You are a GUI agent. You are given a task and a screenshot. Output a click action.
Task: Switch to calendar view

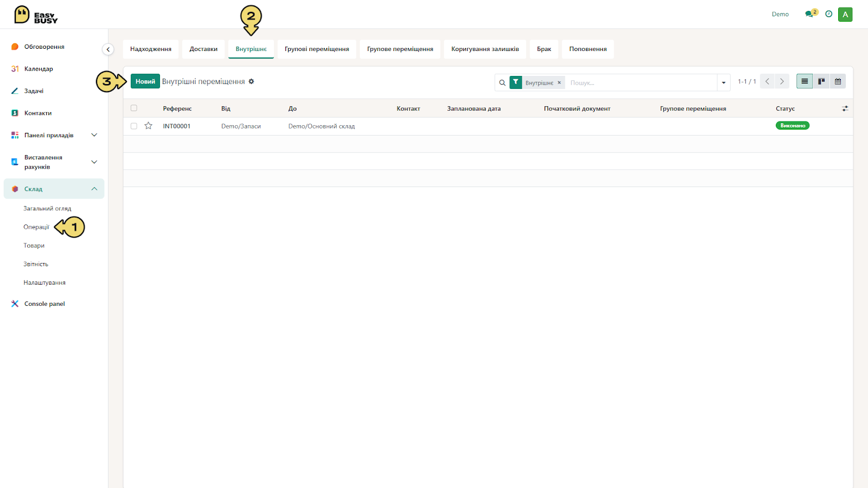click(x=838, y=81)
